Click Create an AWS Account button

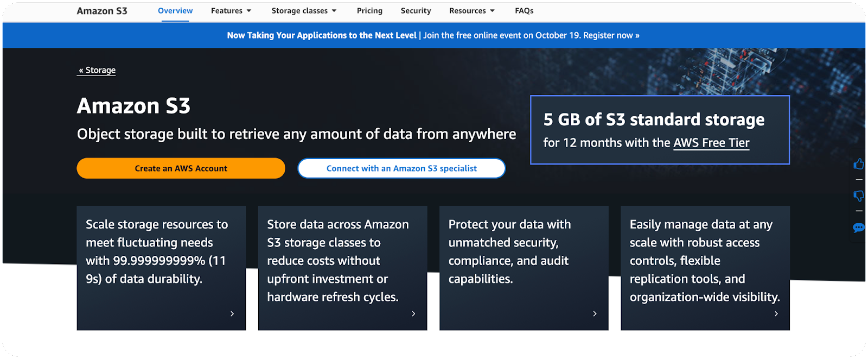[181, 168]
